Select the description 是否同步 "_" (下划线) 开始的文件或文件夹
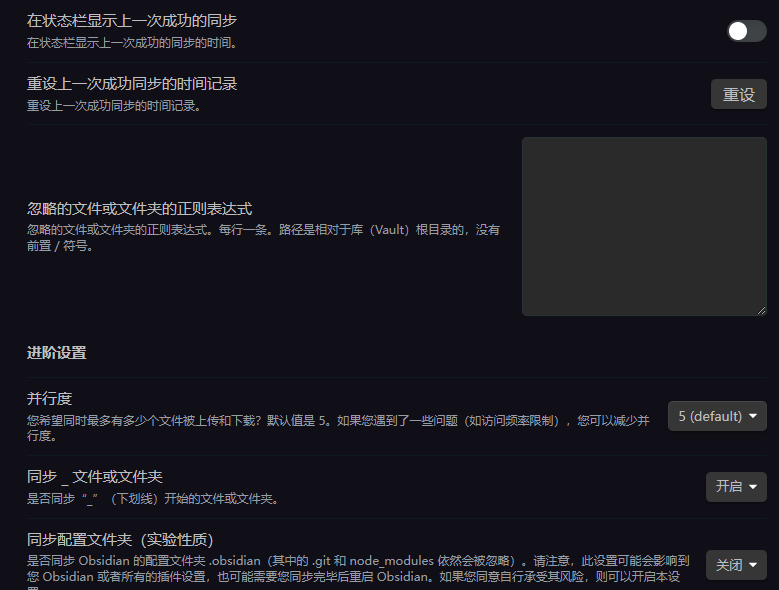The image size is (779, 590). click(x=153, y=499)
